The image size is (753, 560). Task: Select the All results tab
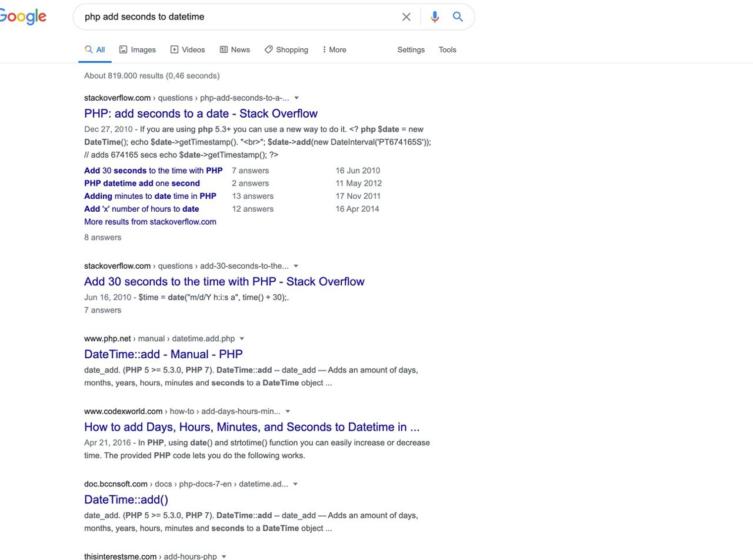tap(95, 50)
